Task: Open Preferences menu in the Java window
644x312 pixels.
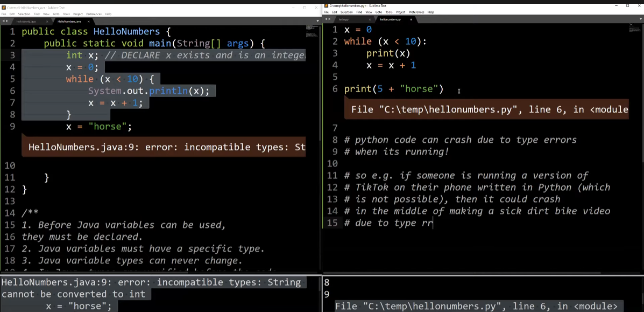Action: 94,13
